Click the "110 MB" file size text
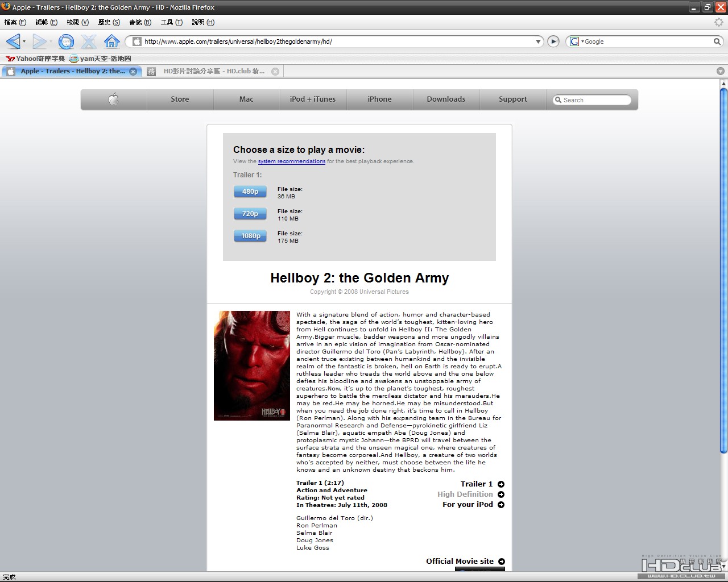Viewport: 728px width, 582px height. pos(288,219)
